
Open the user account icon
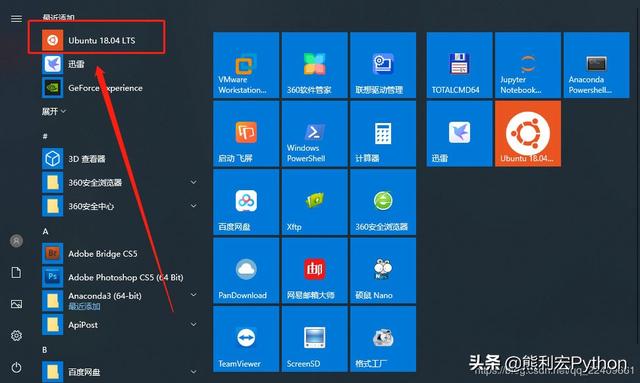pyautogui.click(x=16, y=241)
